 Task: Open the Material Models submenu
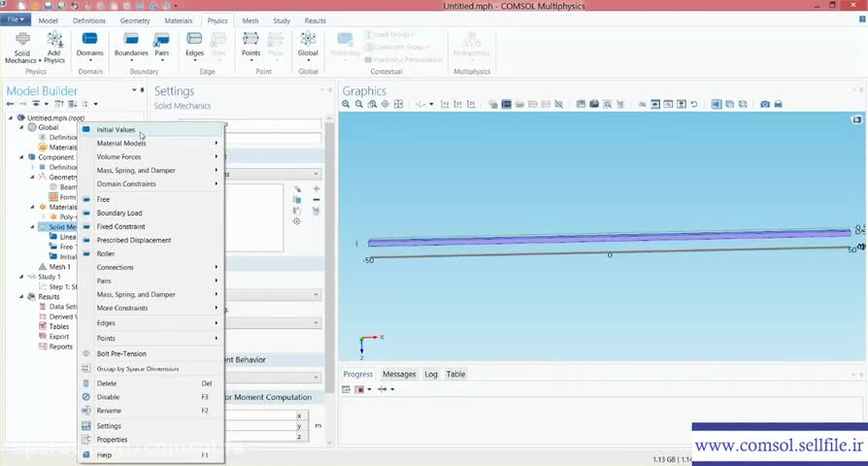[151, 143]
